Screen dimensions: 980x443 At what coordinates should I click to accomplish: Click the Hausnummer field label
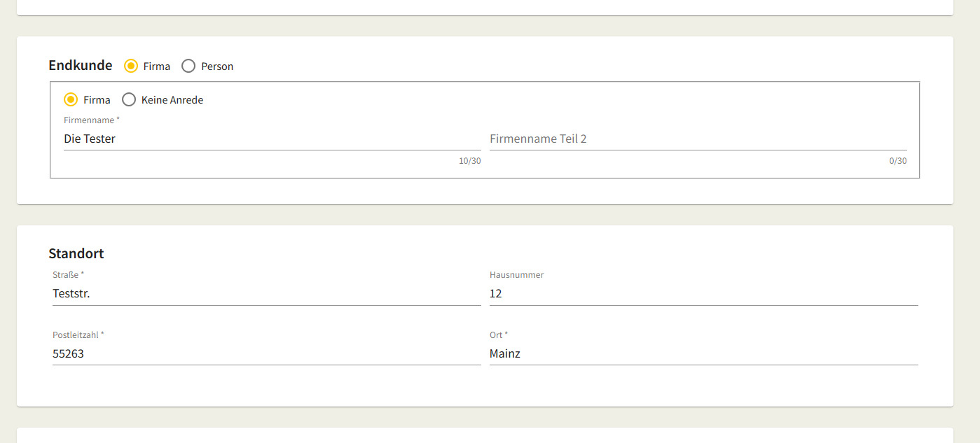point(516,275)
